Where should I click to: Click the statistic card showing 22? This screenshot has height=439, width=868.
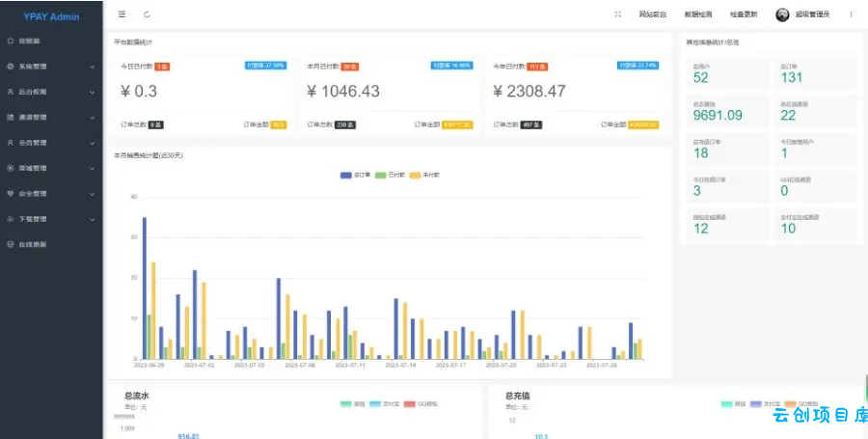(815, 112)
